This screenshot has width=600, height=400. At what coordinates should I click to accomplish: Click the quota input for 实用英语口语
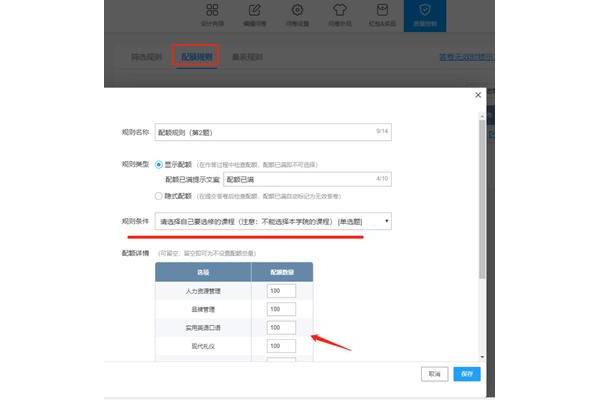(281, 328)
